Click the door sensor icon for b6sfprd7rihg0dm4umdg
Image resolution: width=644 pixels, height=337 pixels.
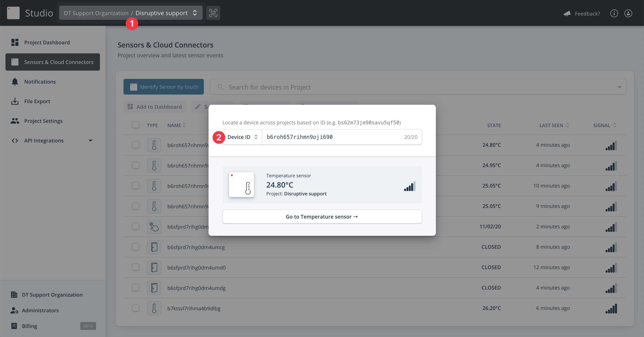click(154, 288)
